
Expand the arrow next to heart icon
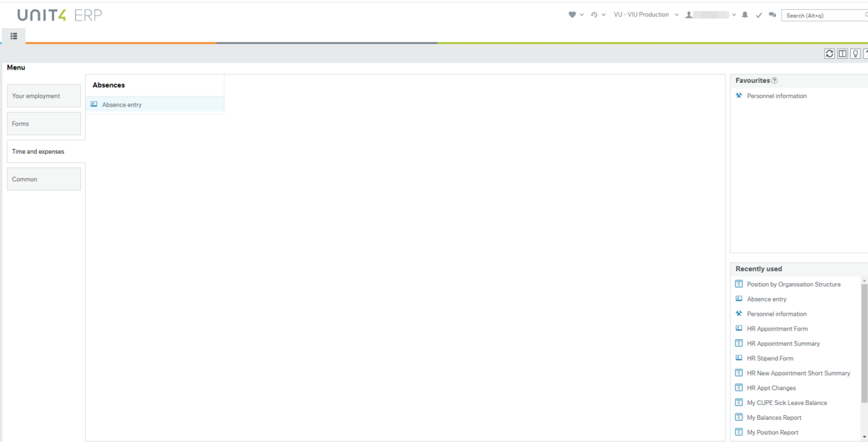tap(582, 15)
